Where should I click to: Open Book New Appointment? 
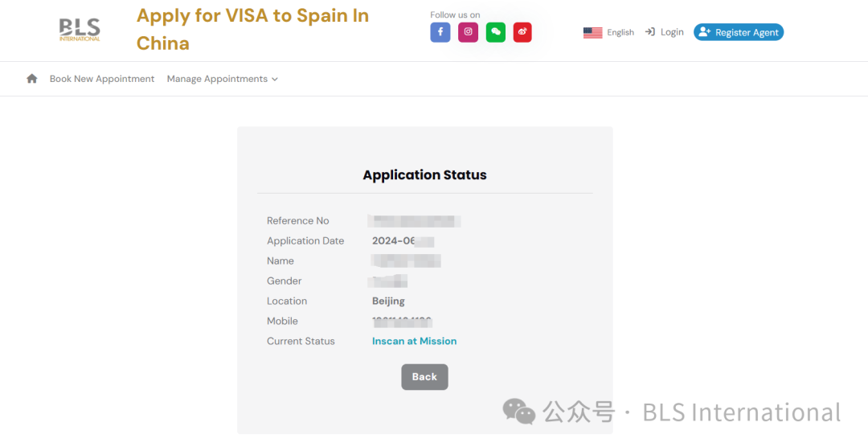point(102,79)
